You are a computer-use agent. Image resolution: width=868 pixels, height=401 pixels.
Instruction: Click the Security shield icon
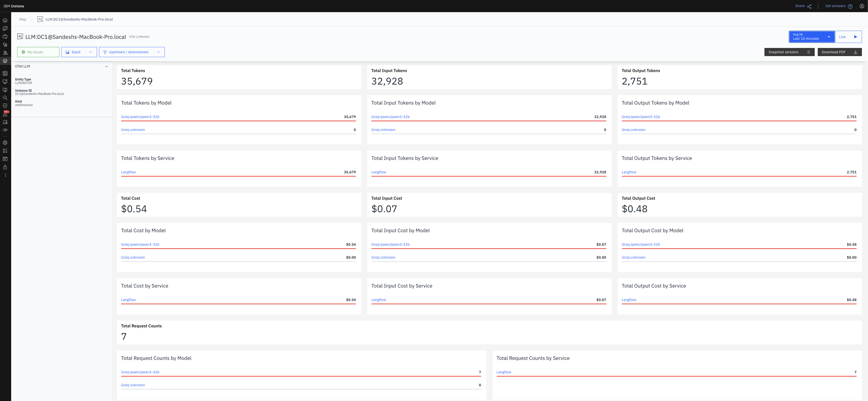point(5,106)
